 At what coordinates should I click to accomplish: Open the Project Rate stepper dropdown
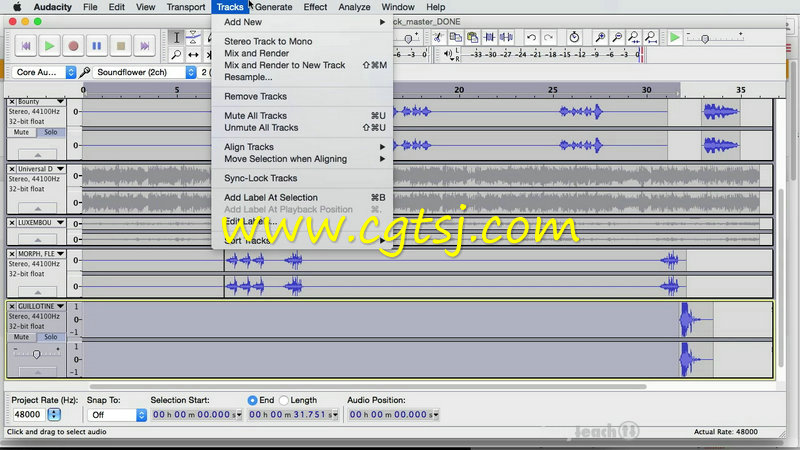pos(54,414)
